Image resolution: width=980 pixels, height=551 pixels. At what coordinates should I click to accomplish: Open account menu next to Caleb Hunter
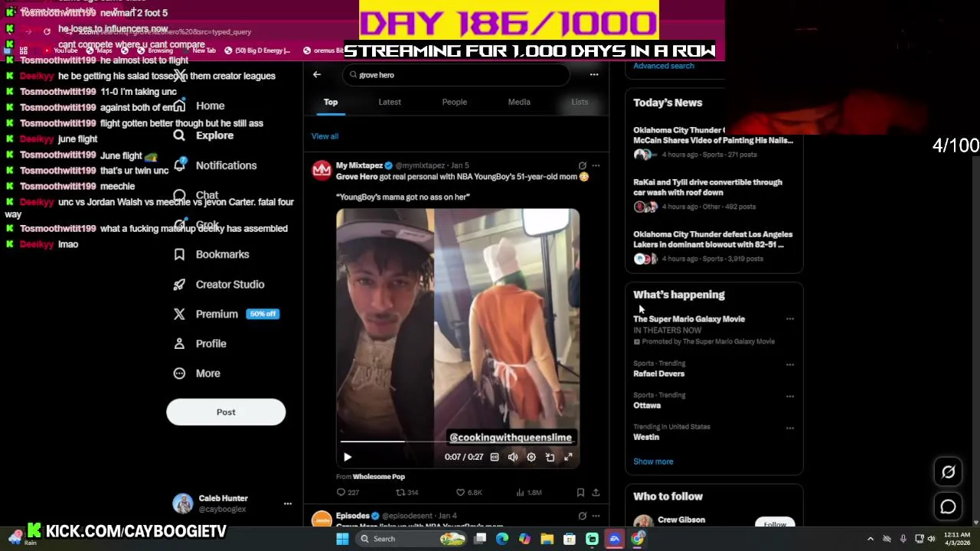[x=288, y=504]
